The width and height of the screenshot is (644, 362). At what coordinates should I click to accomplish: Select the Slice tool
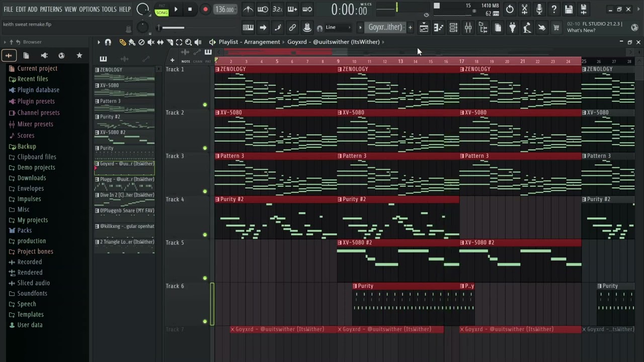point(170,42)
